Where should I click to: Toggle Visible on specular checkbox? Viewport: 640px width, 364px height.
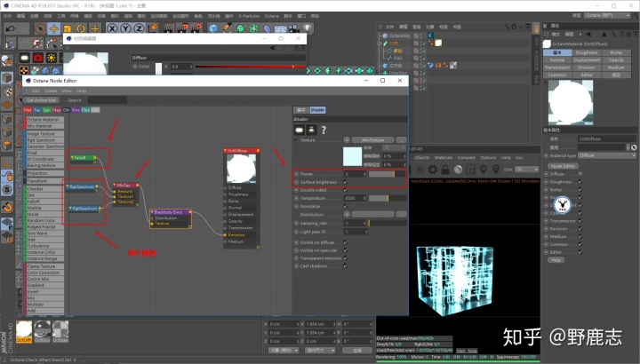tap(346, 250)
